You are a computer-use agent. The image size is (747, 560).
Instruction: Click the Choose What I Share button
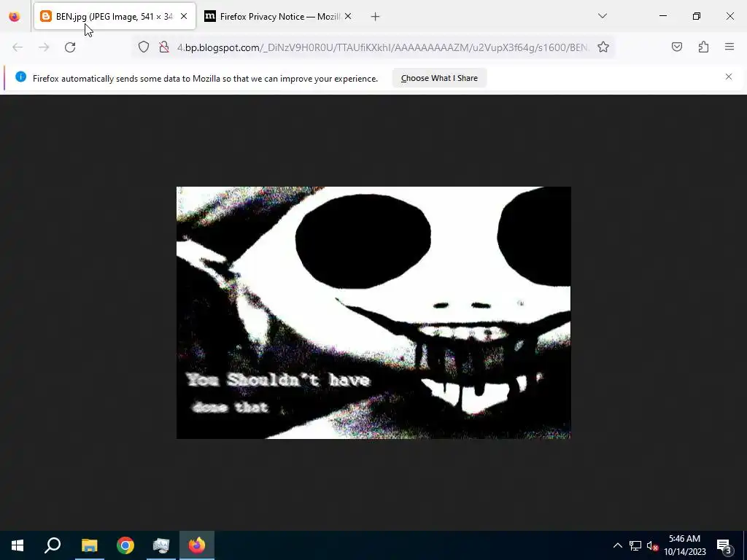439,78
